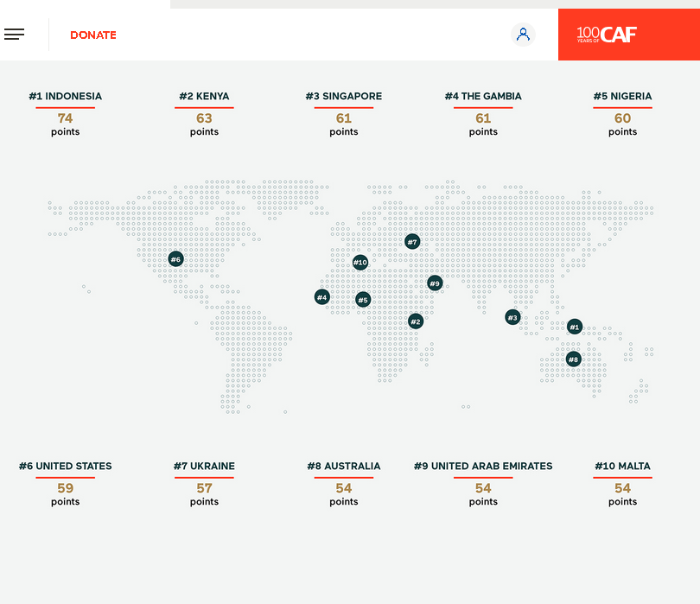The height and width of the screenshot is (604, 700).
Task: Open the hamburger navigation menu
Action: [x=15, y=35]
